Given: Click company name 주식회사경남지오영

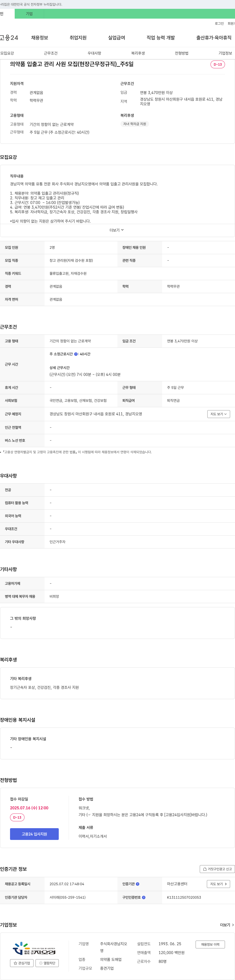Looking at the screenshot, I should [114, 947].
